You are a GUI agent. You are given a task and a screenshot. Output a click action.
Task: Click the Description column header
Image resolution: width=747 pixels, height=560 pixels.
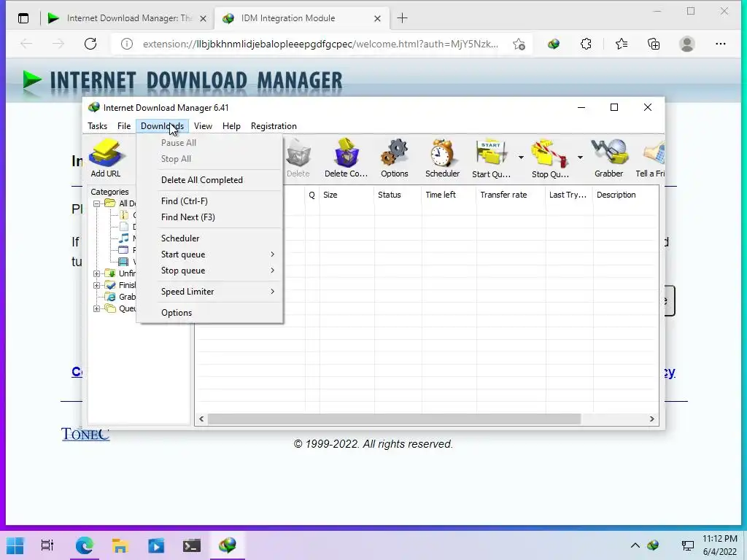[625, 195]
